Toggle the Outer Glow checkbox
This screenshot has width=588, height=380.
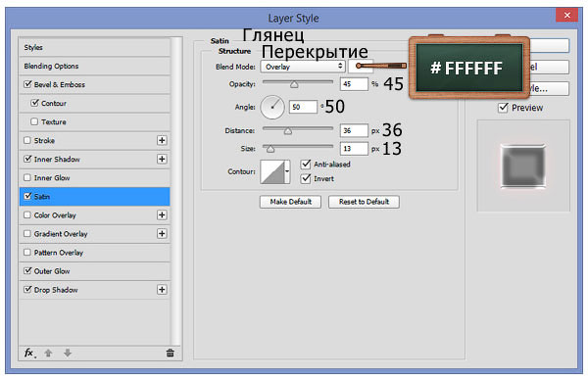27,270
